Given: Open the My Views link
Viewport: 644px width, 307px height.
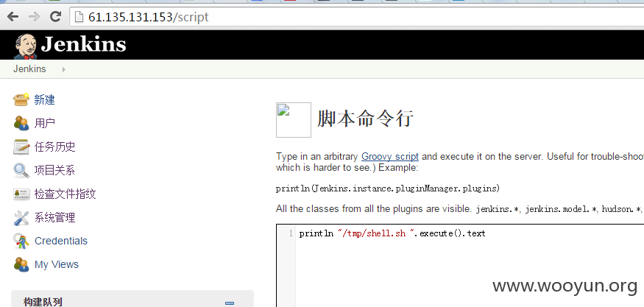Looking at the screenshot, I should pos(57,264).
